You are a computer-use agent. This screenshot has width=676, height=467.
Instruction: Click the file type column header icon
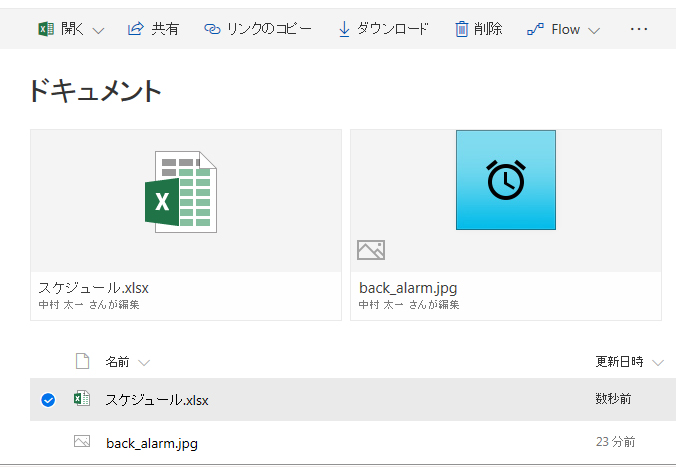(x=82, y=361)
